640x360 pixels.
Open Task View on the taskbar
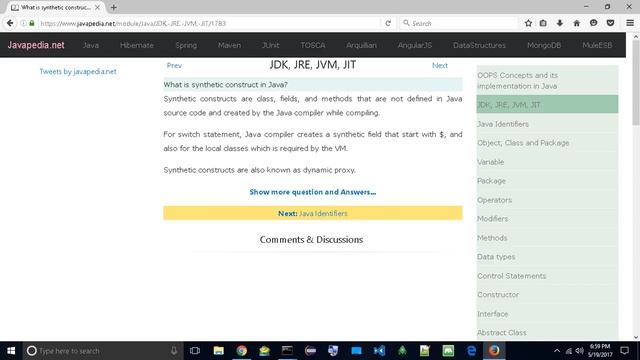pyautogui.click(x=195, y=351)
